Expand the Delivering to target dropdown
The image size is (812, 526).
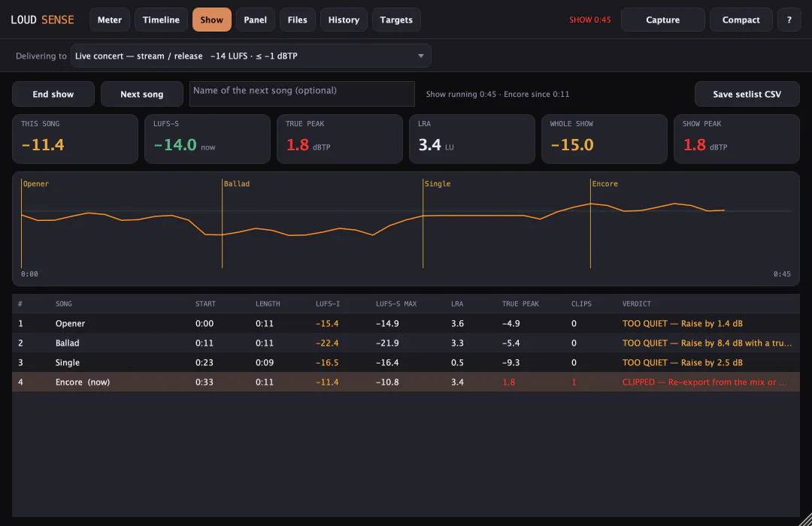click(x=250, y=56)
